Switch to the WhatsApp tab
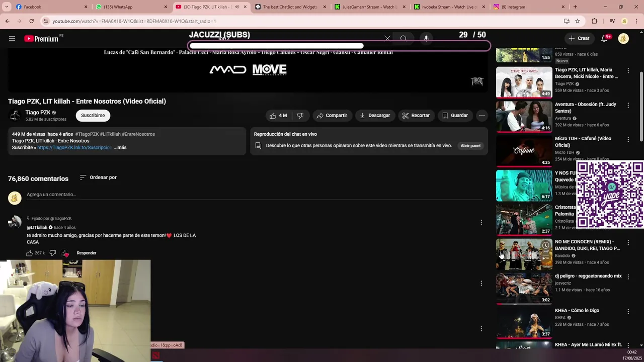Image resolution: width=644 pixels, height=362 pixels. click(x=131, y=7)
